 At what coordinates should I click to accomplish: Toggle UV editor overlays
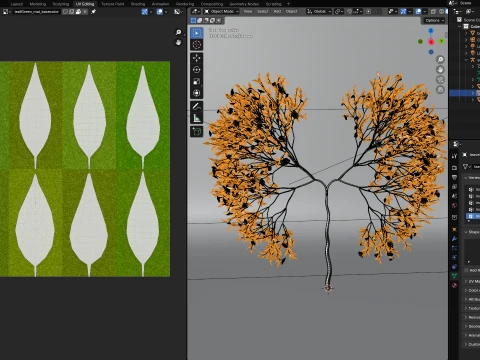point(160,12)
